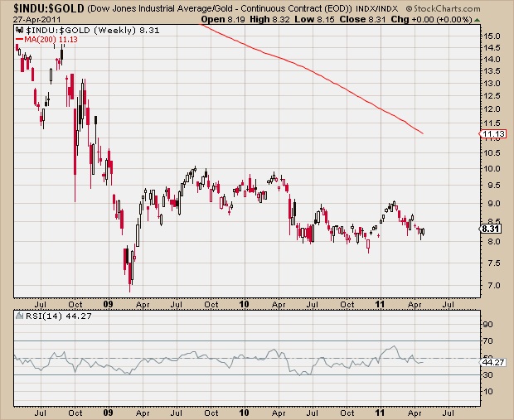Click the 14.0 price axis label
This screenshot has height=420, width=514.
coord(493,60)
